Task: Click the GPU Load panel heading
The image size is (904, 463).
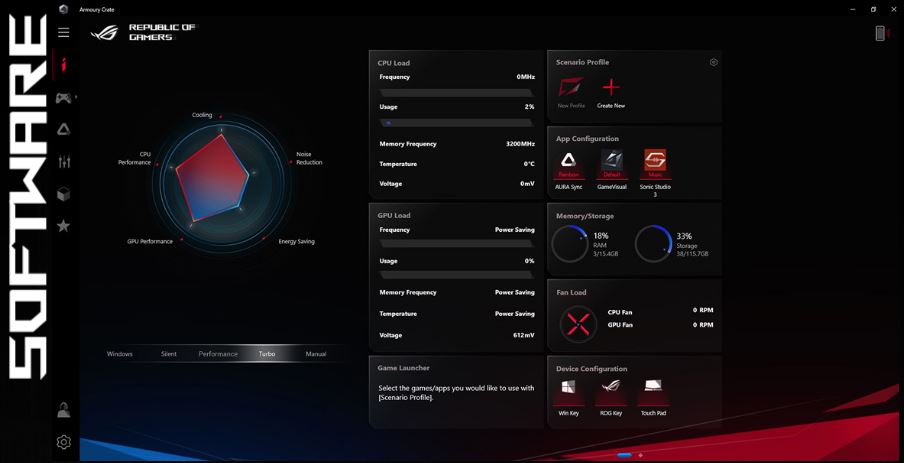Action: [x=394, y=216]
